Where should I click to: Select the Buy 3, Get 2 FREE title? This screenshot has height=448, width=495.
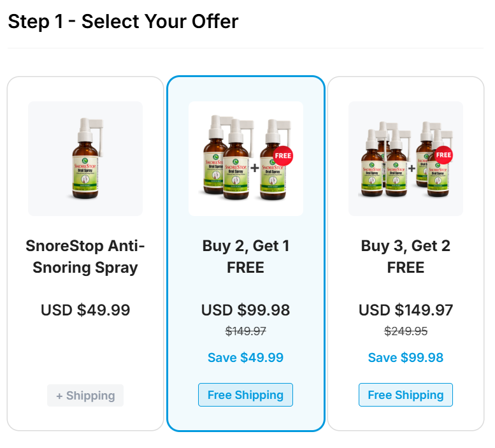[406, 256]
